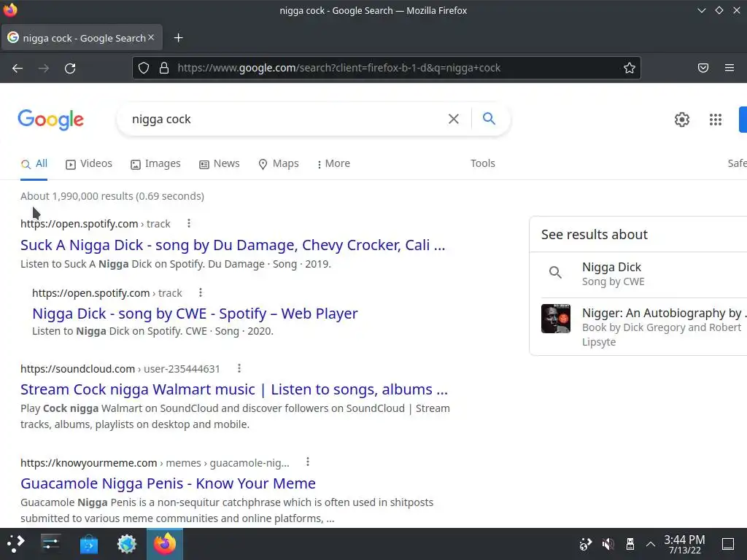747x560 pixels.
Task: Switch to Videos results
Action: (x=89, y=164)
